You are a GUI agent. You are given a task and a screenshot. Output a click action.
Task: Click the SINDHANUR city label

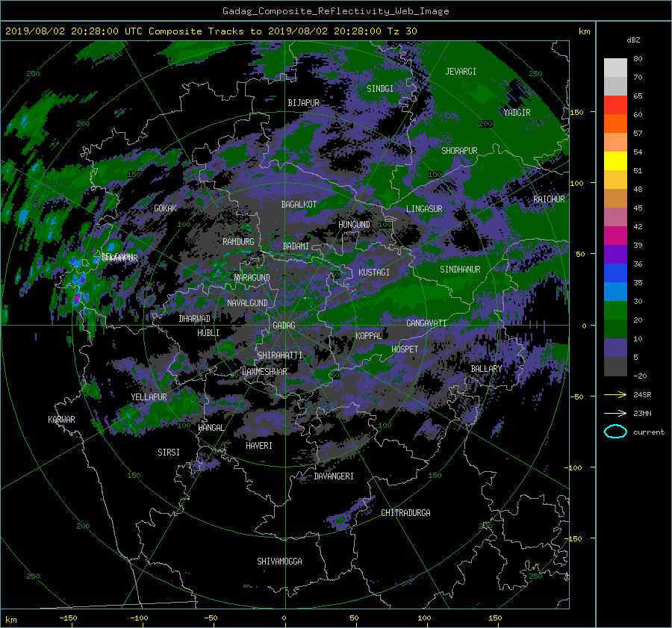point(460,270)
